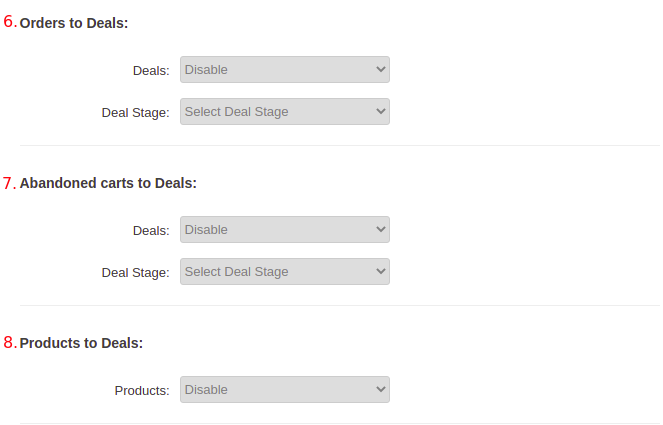The image size is (663, 425).
Task: Open the Products dropdown showing Disable
Action: click(284, 390)
